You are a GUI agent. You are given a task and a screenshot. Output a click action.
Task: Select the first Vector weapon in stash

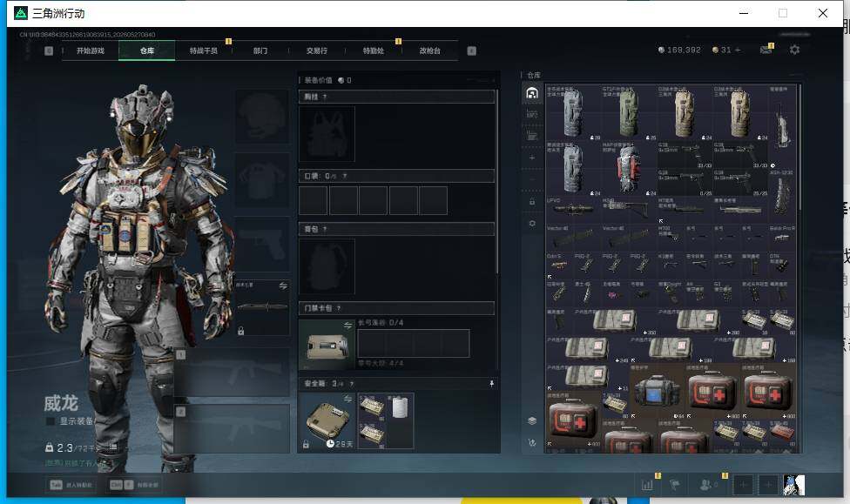tap(574, 237)
